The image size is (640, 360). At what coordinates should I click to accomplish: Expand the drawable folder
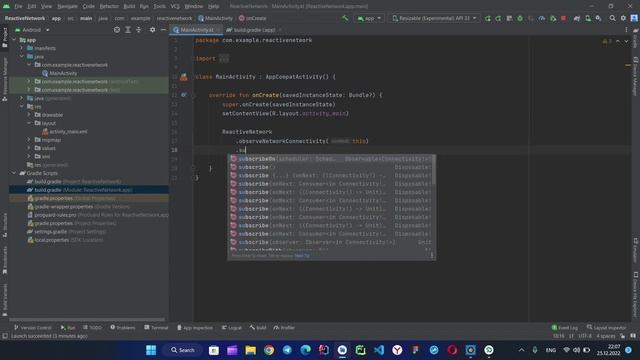tap(29, 115)
